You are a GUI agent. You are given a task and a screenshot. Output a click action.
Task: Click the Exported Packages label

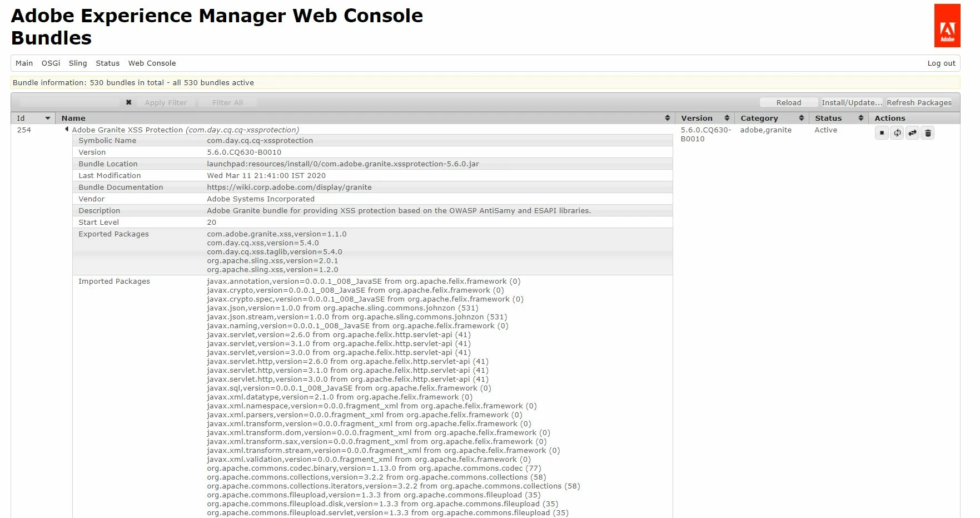(113, 234)
